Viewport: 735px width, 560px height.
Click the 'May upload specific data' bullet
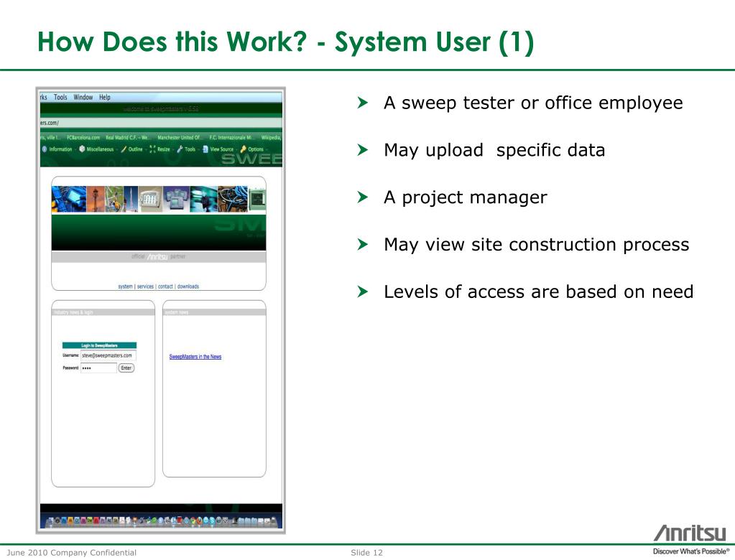point(494,150)
